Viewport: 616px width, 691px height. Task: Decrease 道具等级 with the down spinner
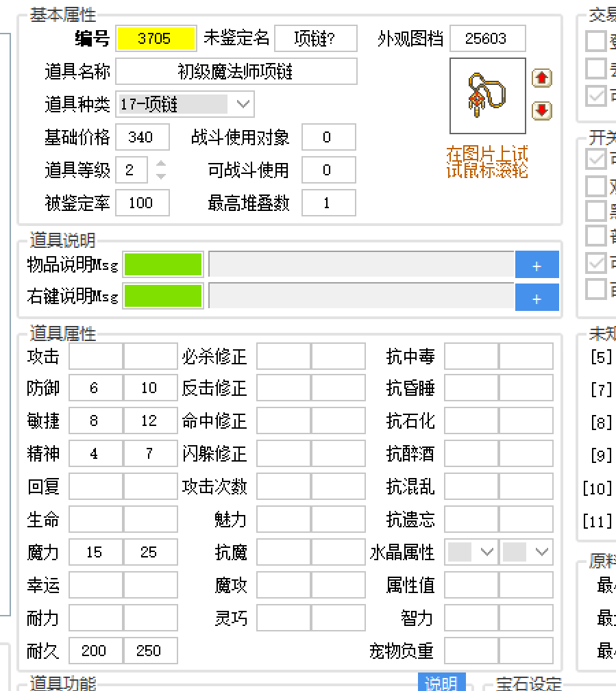click(x=161, y=176)
